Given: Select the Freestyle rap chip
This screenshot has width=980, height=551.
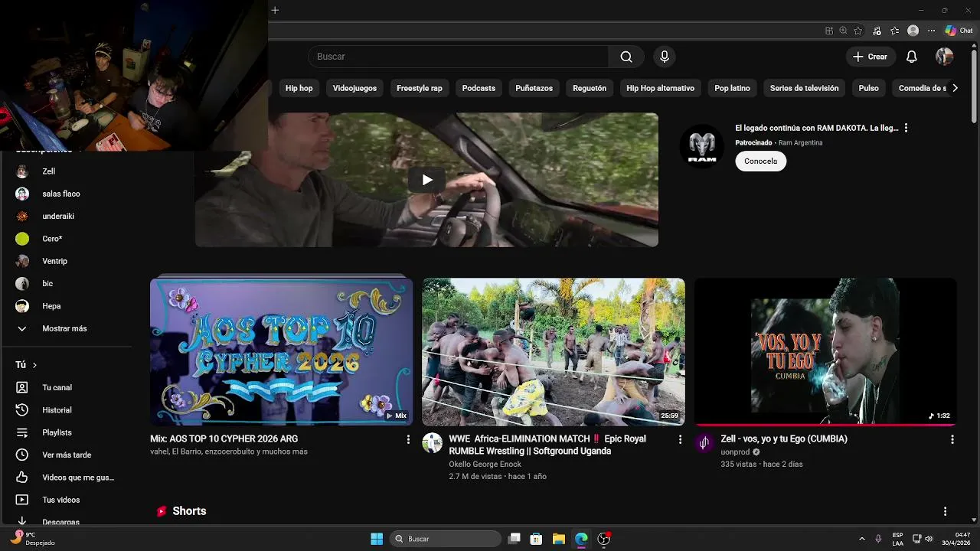Looking at the screenshot, I should click(420, 88).
